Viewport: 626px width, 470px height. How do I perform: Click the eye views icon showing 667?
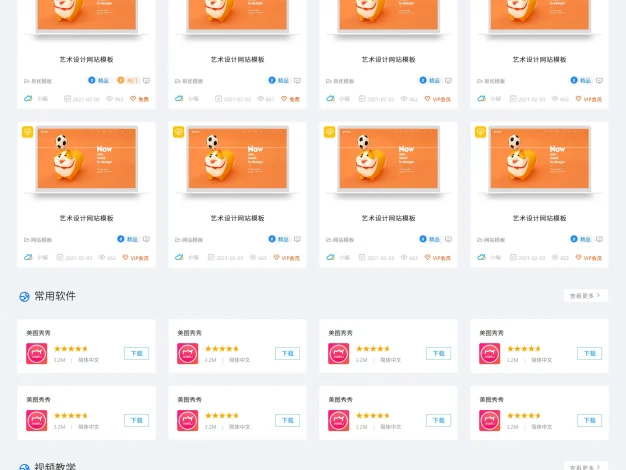[260, 99]
